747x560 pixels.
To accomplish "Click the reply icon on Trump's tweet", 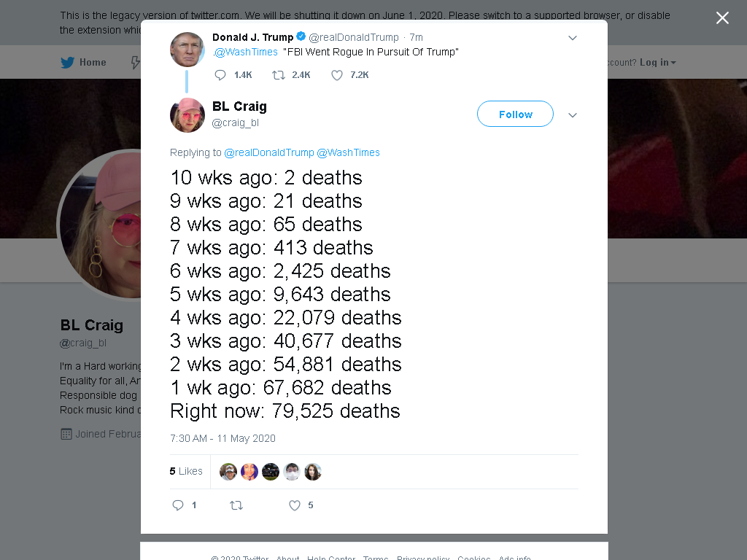I will point(220,75).
